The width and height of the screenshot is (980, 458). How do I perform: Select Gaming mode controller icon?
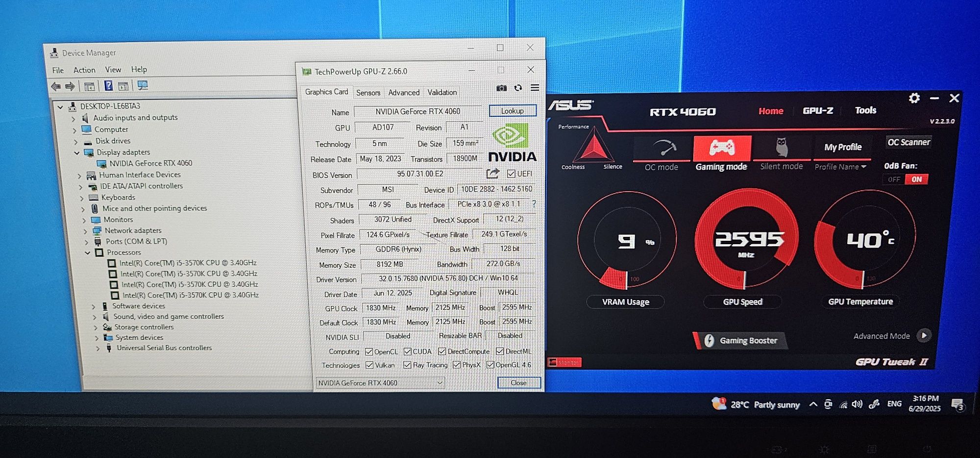tap(722, 148)
